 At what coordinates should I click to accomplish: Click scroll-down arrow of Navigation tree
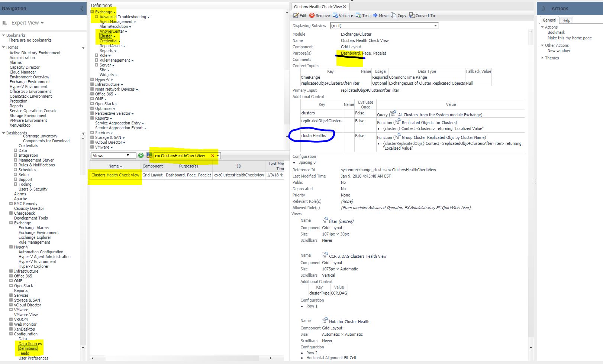pyautogui.click(x=83, y=348)
